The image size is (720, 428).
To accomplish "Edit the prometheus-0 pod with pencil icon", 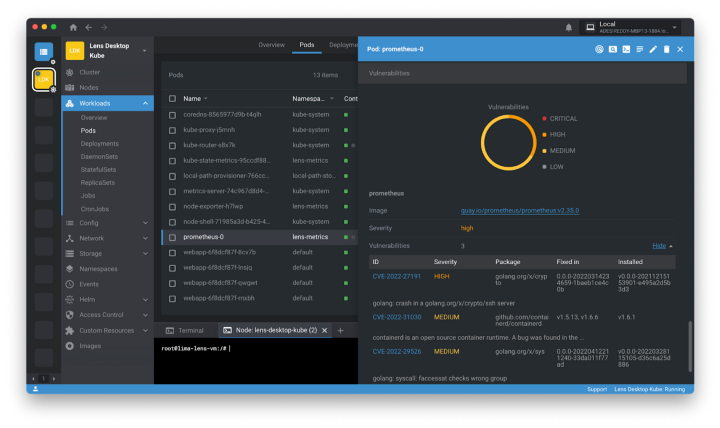I will point(653,49).
